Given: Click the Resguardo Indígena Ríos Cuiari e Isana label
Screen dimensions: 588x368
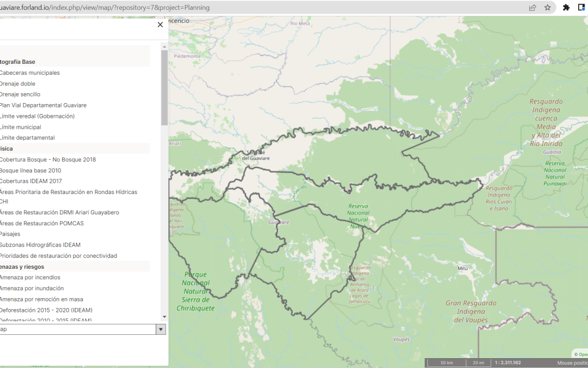Looking at the screenshot, I should (499, 198).
